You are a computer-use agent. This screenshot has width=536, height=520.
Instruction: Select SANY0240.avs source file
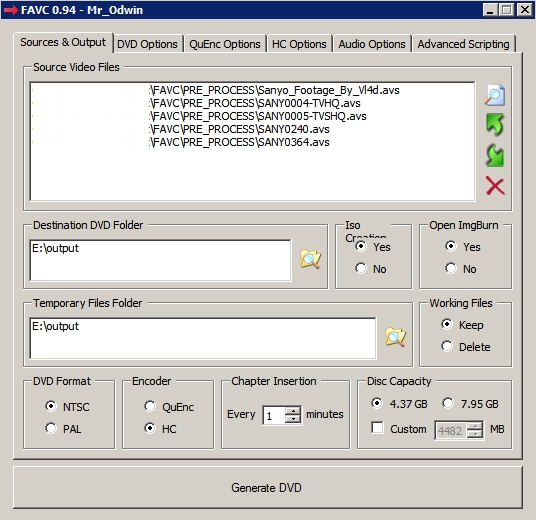click(x=252, y=129)
